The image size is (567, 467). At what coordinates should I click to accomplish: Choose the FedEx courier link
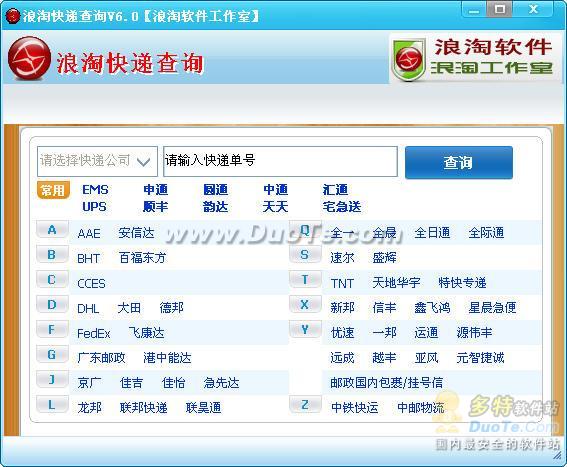[x=94, y=333]
